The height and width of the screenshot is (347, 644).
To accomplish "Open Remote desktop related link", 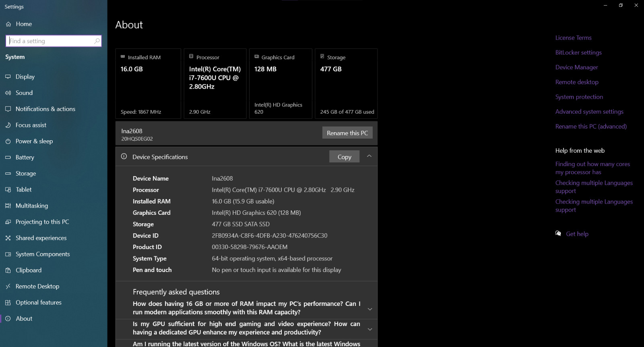I will click(x=577, y=82).
